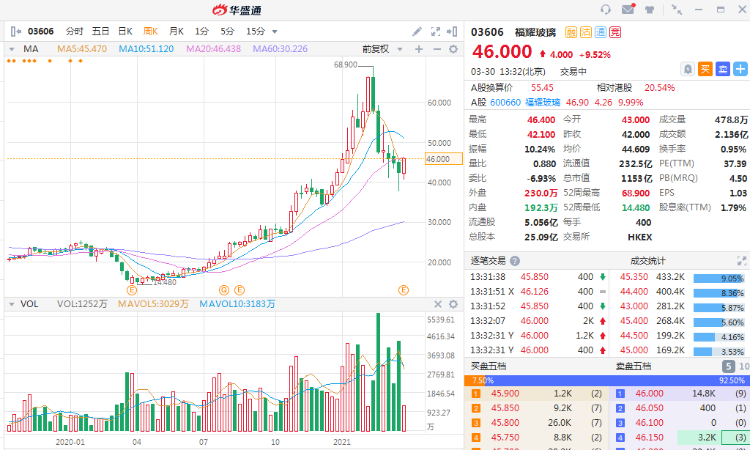Click the 13:32:07 trade tick row
This screenshot has width=750, height=450.
(539, 321)
